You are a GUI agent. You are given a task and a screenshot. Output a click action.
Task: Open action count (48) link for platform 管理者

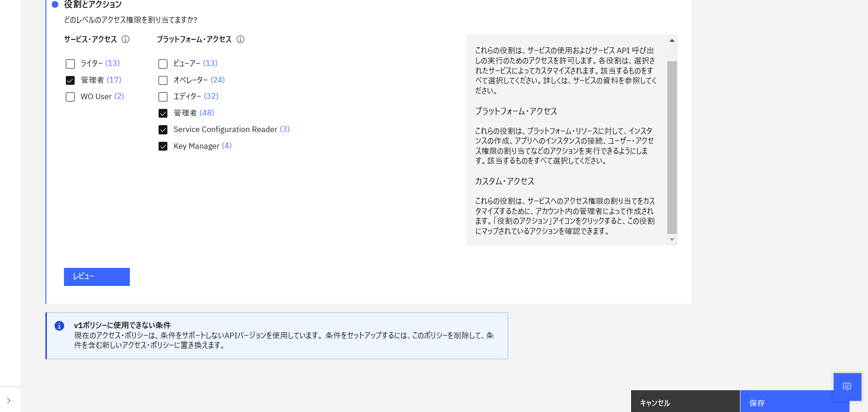[207, 113]
